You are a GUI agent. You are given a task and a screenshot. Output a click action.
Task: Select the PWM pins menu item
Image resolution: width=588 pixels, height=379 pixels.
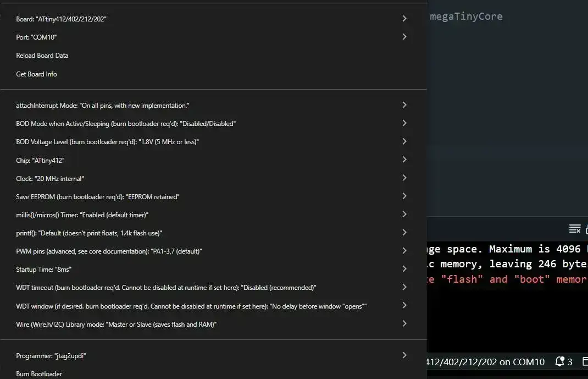tap(109, 251)
